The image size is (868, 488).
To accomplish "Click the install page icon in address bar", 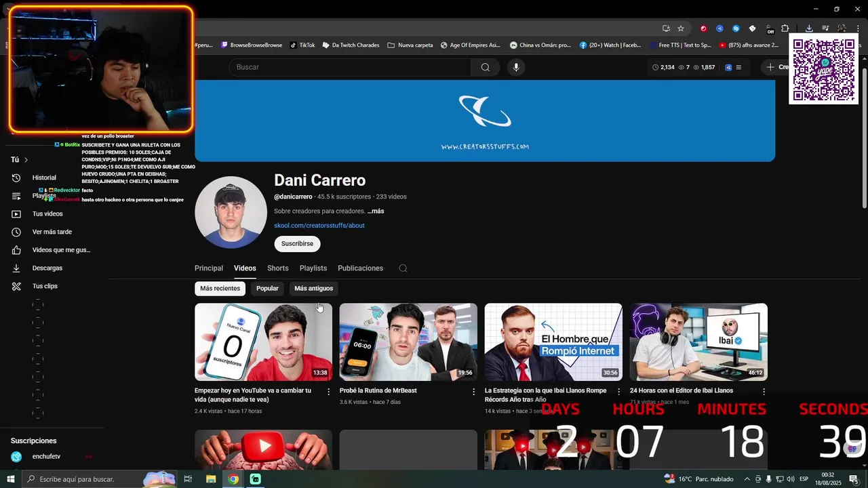I will pyautogui.click(x=666, y=28).
